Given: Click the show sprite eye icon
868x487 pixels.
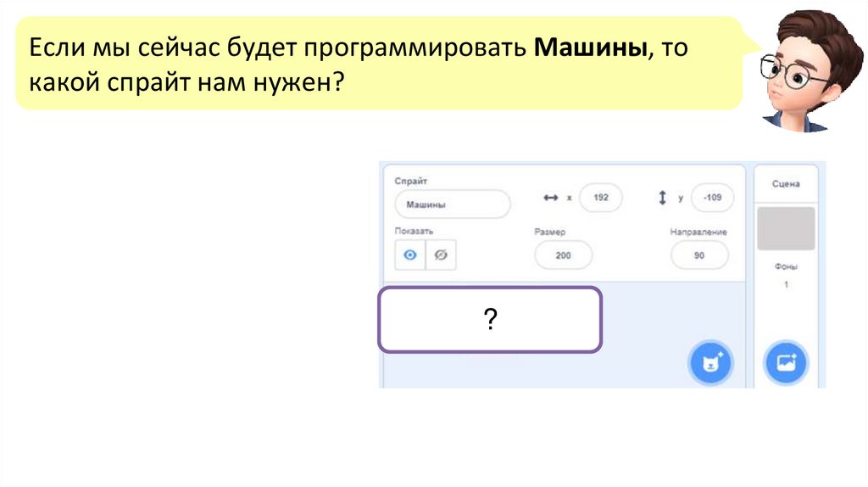Looking at the screenshot, I should [x=410, y=255].
